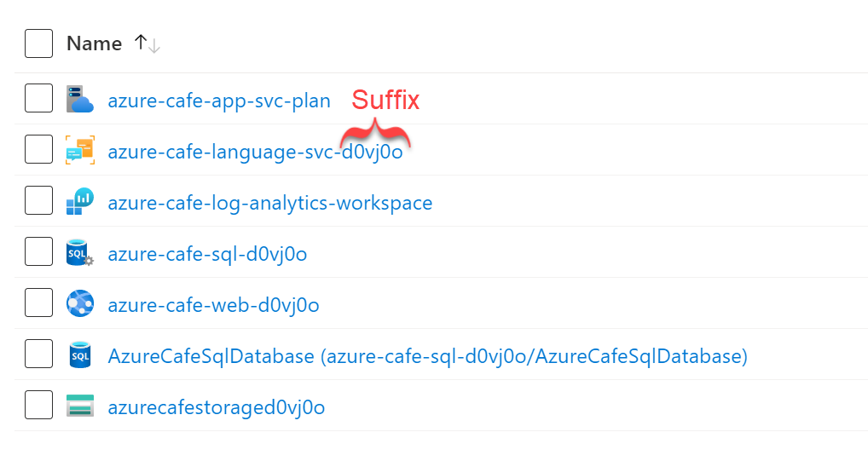Sort resources by the Name column header

click(95, 44)
